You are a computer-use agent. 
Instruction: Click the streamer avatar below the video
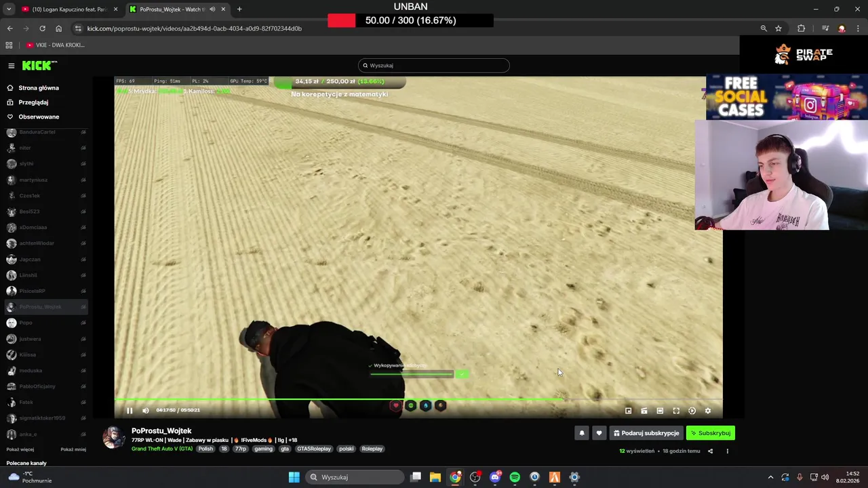click(114, 438)
